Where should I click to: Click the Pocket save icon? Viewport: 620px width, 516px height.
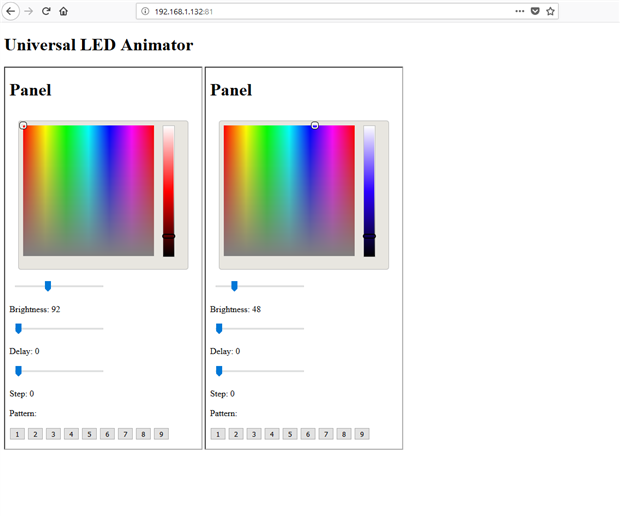point(535,11)
